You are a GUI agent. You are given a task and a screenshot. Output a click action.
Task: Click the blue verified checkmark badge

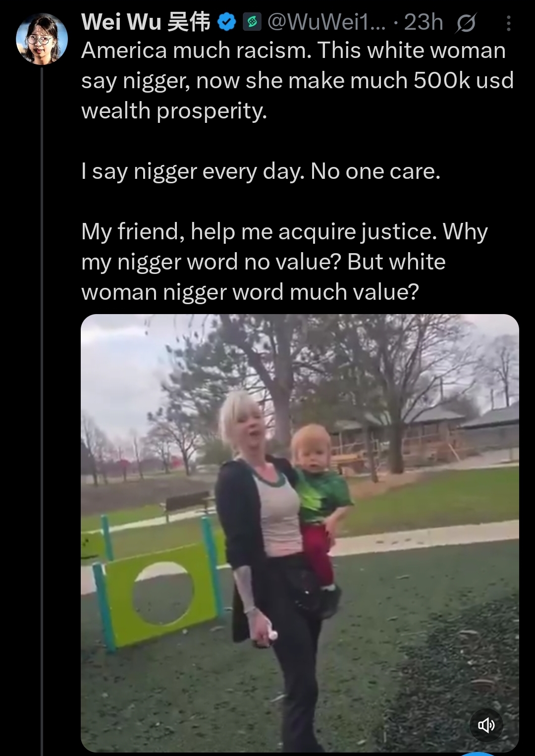coord(226,22)
